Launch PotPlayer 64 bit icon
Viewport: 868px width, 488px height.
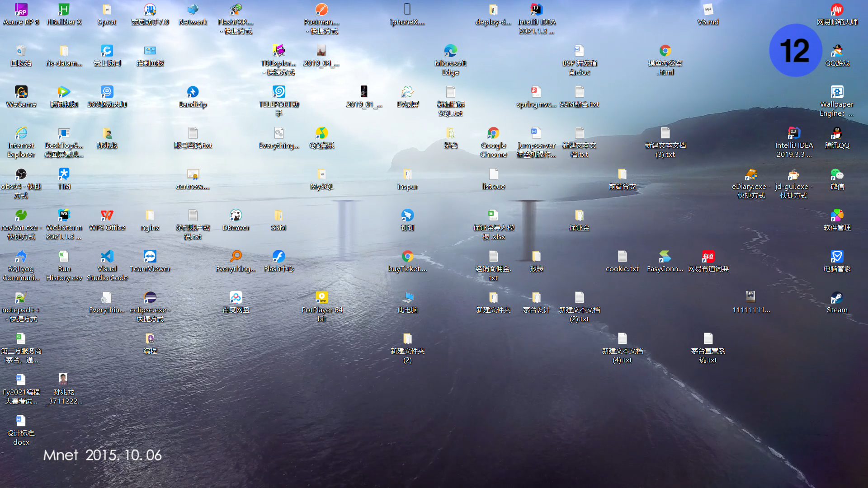coord(321,307)
